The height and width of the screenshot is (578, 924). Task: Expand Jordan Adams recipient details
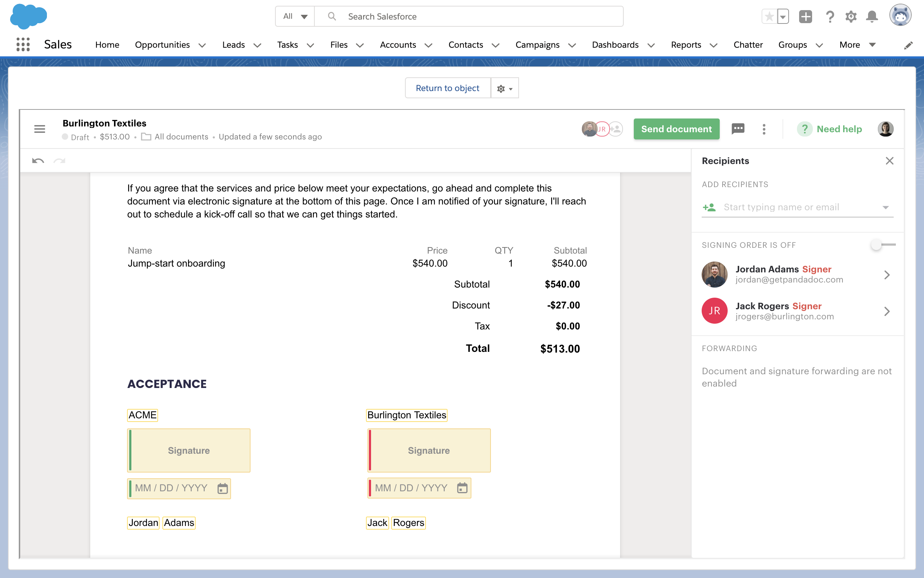tap(887, 275)
